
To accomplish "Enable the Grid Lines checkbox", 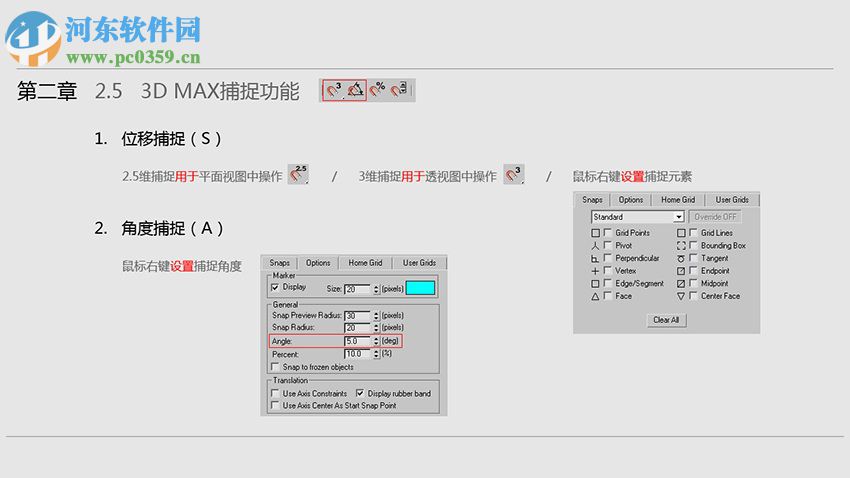I will pos(693,232).
